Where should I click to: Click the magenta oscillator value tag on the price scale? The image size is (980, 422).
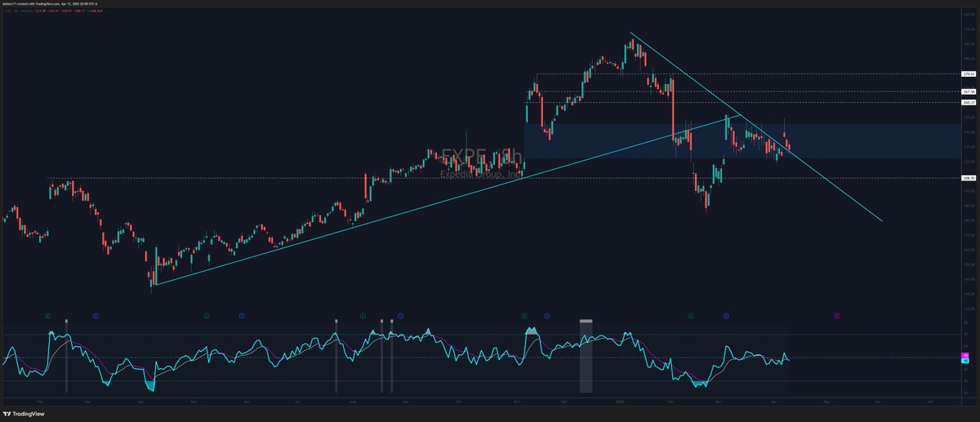(x=965, y=355)
